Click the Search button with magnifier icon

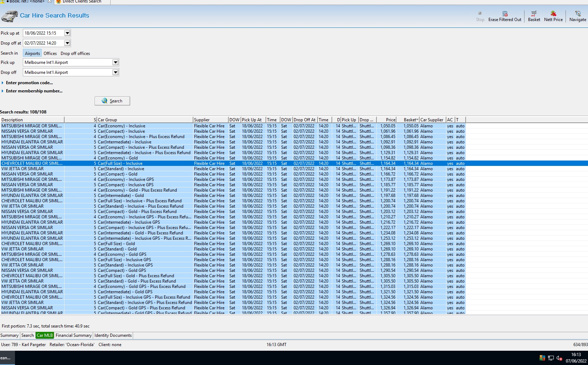112,101
